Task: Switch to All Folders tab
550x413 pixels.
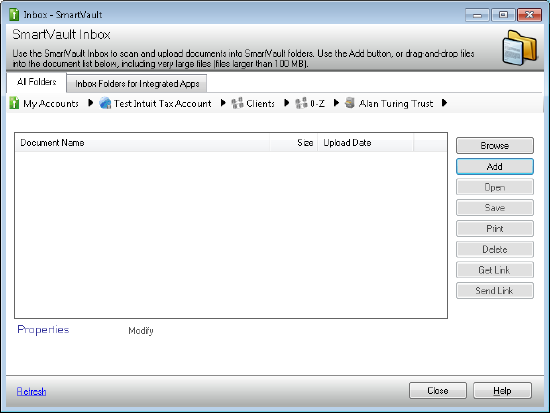Action: (x=36, y=82)
